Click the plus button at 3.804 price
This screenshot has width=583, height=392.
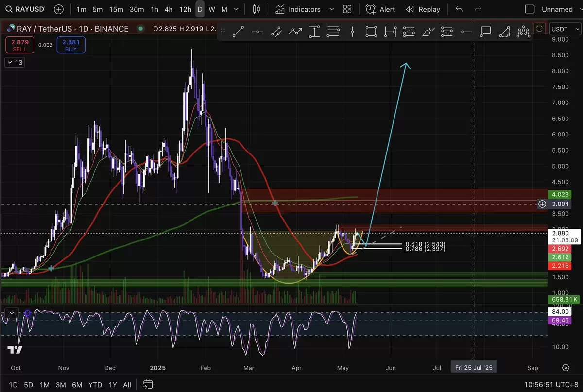click(x=542, y=204)
